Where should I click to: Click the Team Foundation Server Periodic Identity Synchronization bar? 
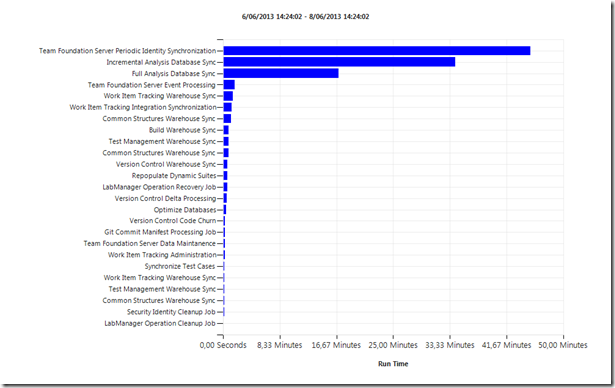point(377,51)
